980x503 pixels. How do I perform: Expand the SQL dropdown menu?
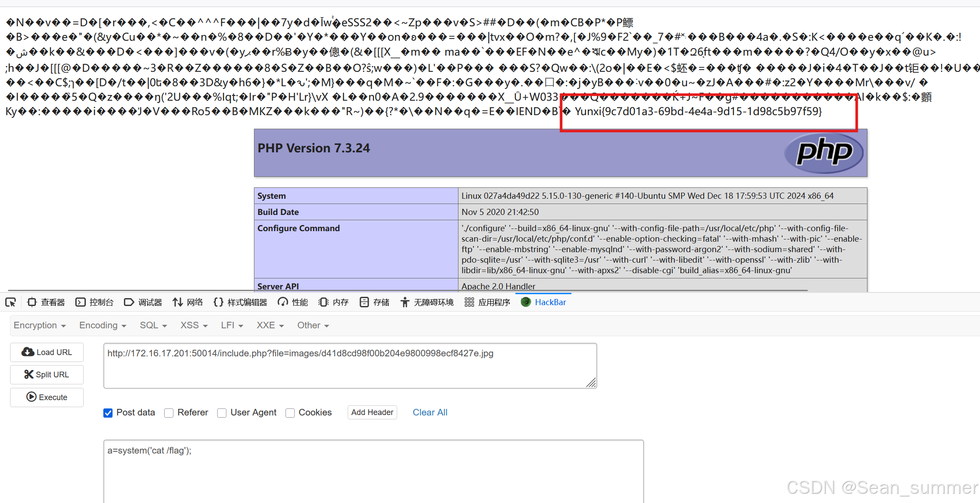153,325
